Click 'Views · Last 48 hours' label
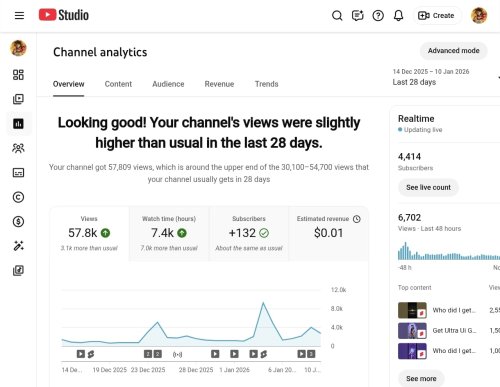Screen dimensions: 500x387 pyautogui.click(x=429, y=229)
